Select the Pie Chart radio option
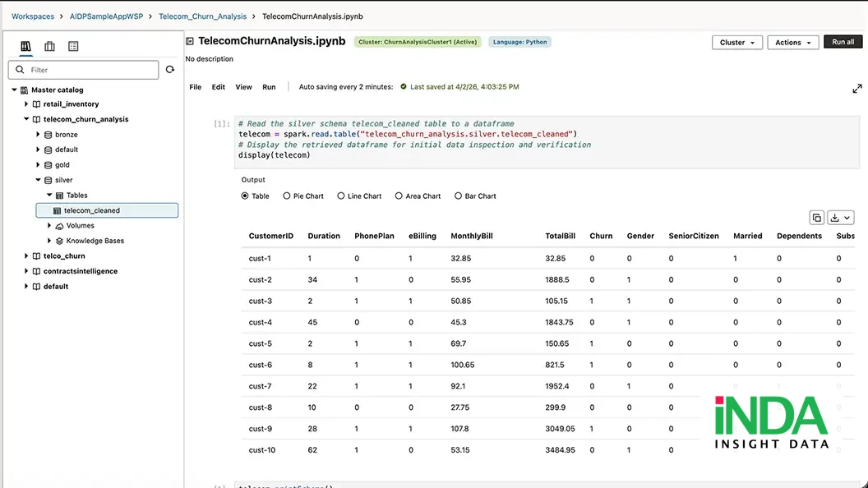This screenshot has height=488, width=868. click(x=287, y=196)
